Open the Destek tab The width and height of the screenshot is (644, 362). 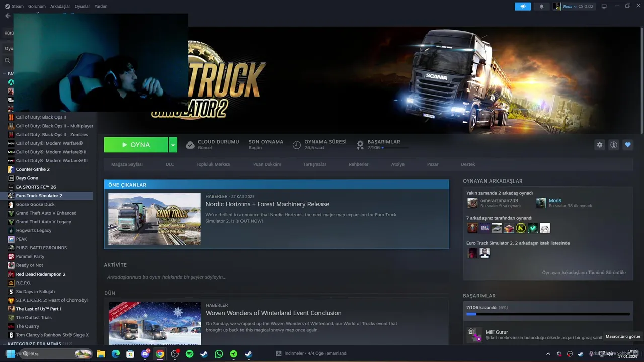pos(468,164)
